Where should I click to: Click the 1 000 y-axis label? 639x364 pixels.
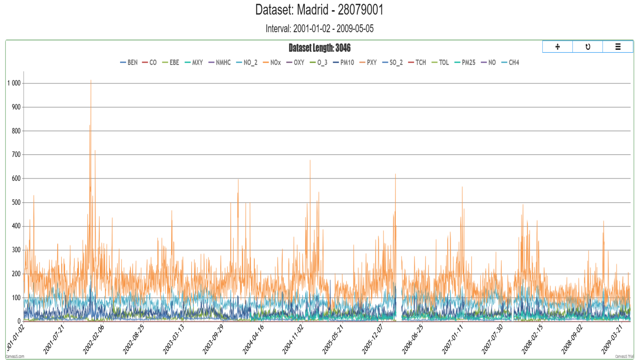coord(14,83)
